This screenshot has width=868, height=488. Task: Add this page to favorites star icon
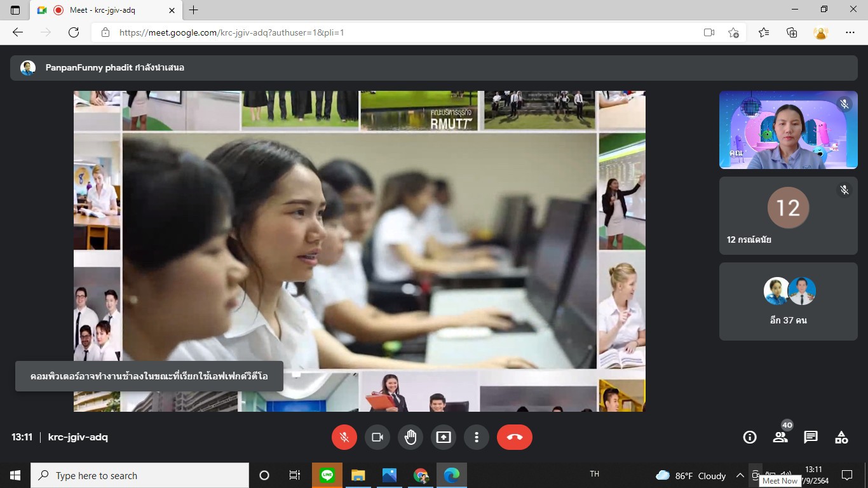point(733,32)
